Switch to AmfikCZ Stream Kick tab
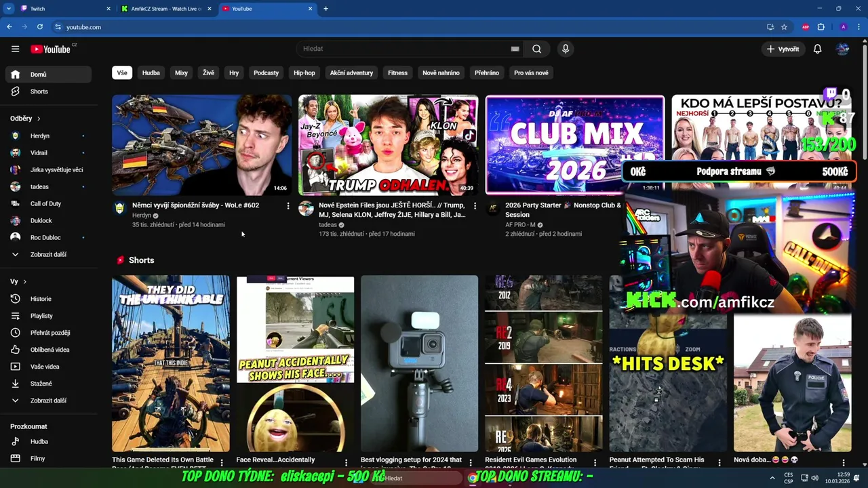 pos(166,9)
